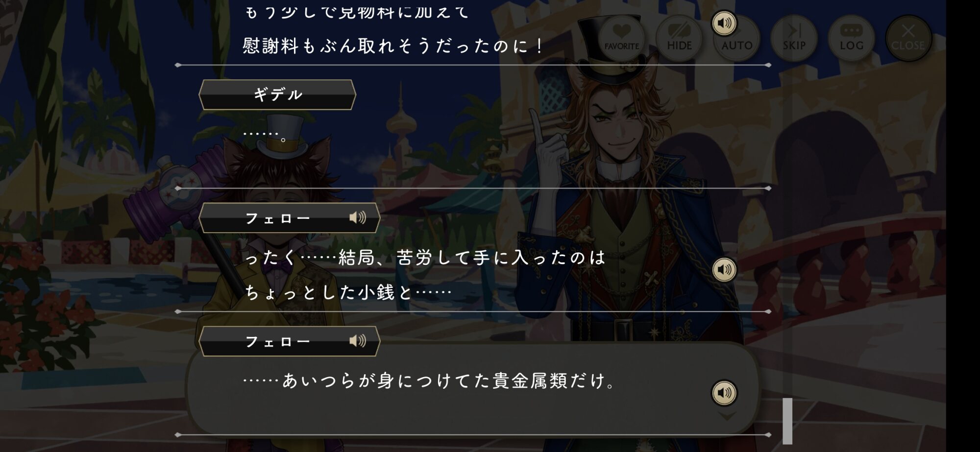The width and height of the screenshot is (980, 452).
Task: Tap speaker icon on first フェロー name tag
Action: (x=358, y=217)
